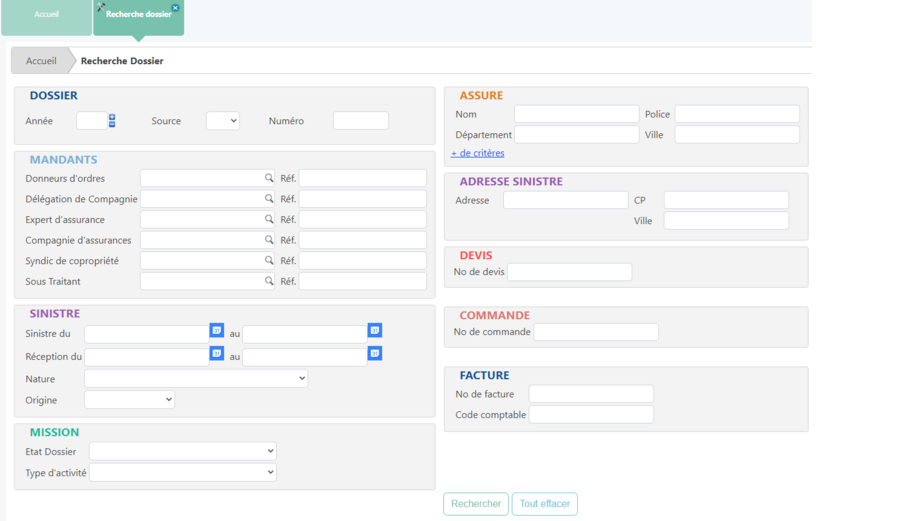Open the Source dropdown

click(222, 121)
